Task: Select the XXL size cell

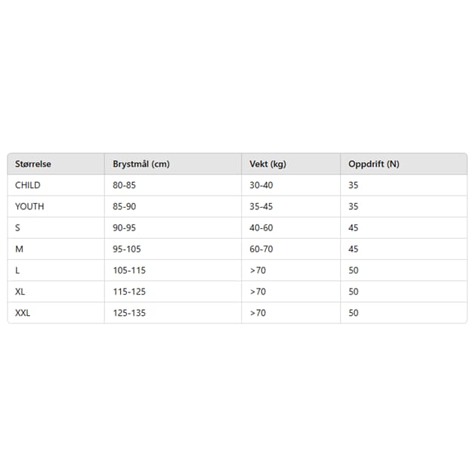Action: pyautogui.click(x=23, y=312)
